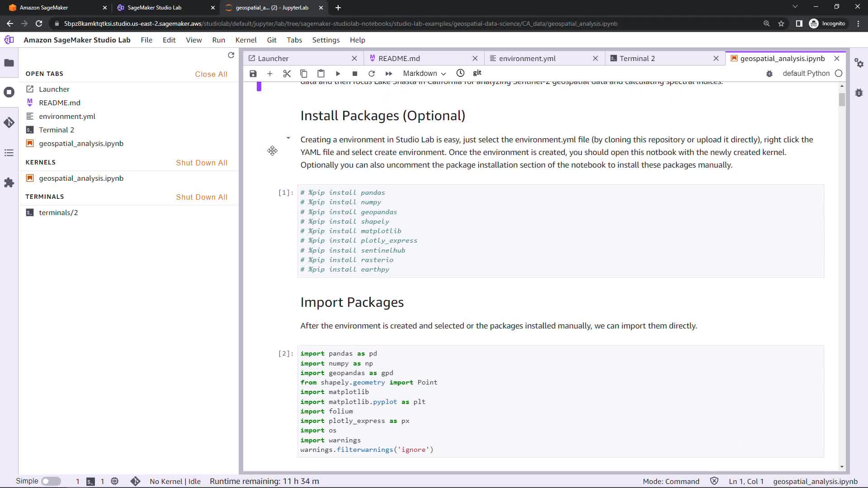Open the Markdown cell type dropdown
The width and height of the screenshot is (868, 488).
[x=424, y=74]
